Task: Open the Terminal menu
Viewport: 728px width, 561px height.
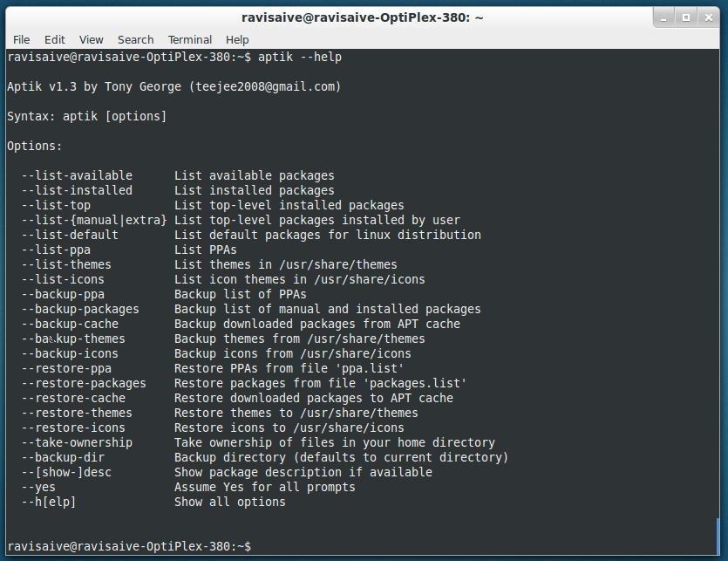Action: (190, 39)
